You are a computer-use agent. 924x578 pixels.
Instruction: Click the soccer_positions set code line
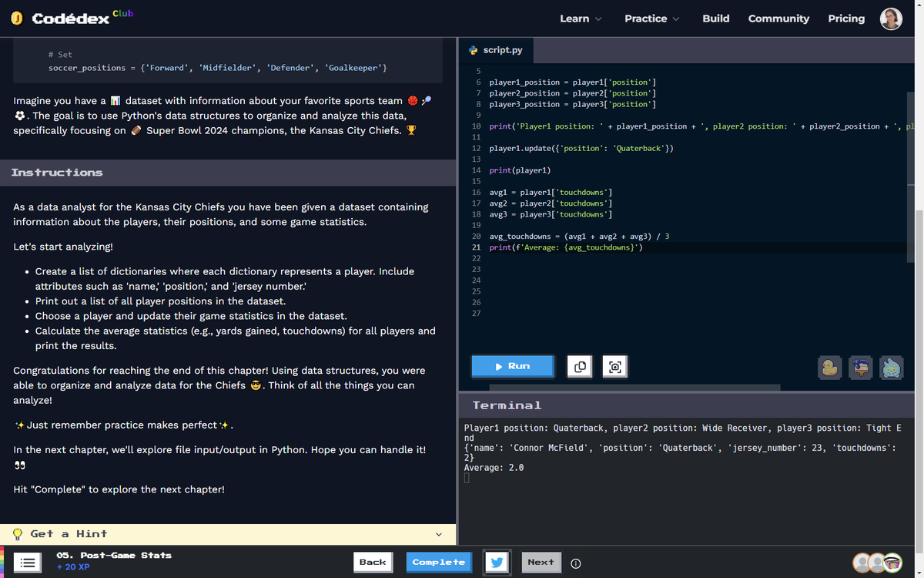click(218, 68)
